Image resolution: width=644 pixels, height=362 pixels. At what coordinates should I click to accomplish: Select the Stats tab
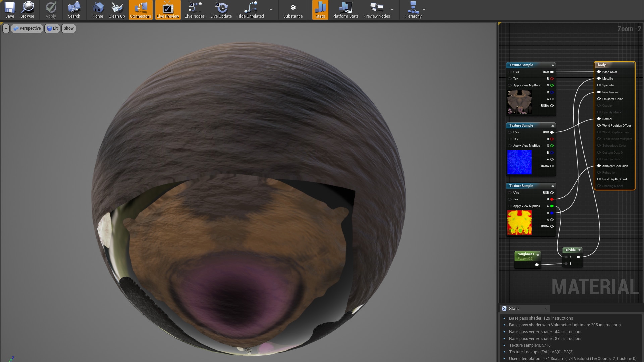513,309
